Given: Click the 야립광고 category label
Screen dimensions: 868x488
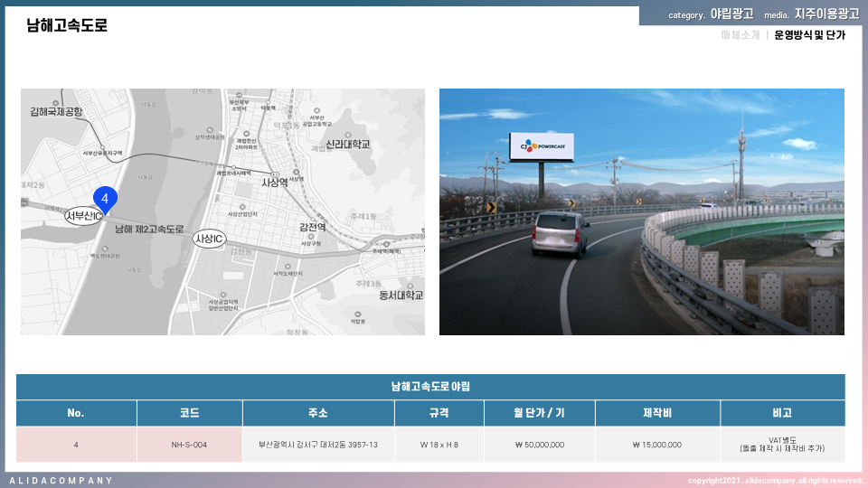Looking at the screenshot, I should [x=731, y=14].
